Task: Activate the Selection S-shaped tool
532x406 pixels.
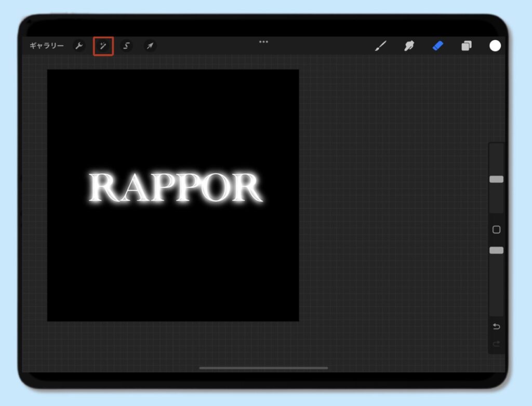Action: pyautogui.click(x=126, y=46)
